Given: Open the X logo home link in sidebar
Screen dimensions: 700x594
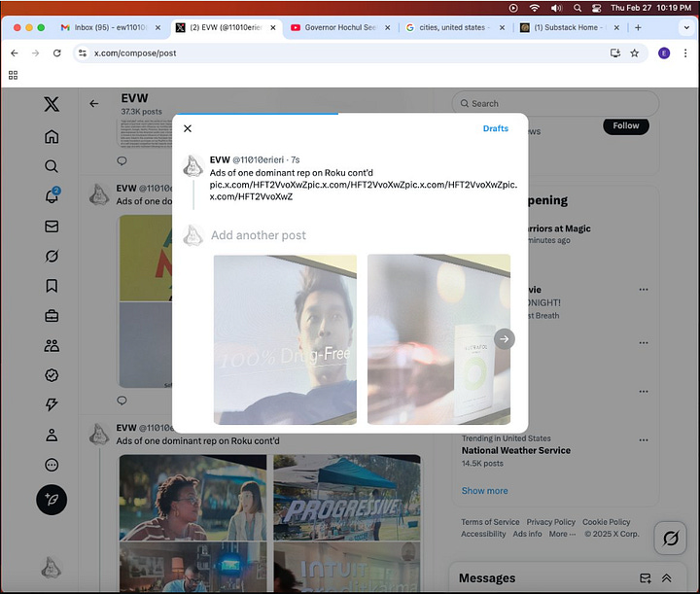Looking at the screenshot, I should tap(52, 104).
